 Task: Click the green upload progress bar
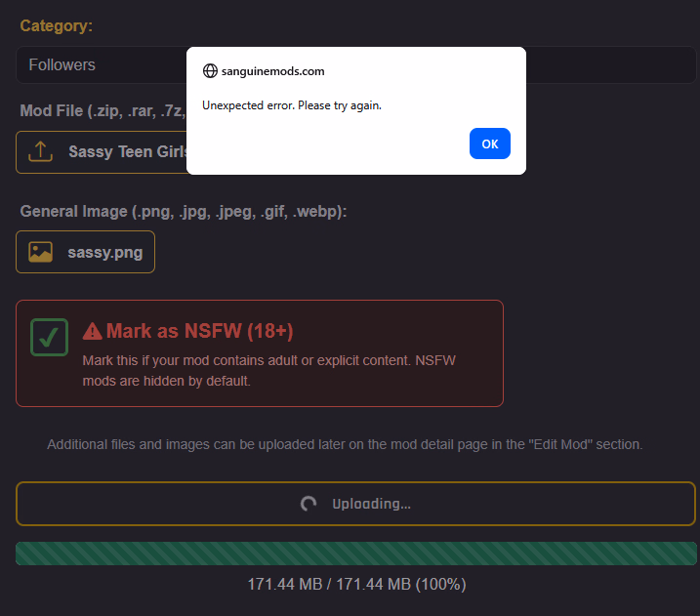click(355, 554)
